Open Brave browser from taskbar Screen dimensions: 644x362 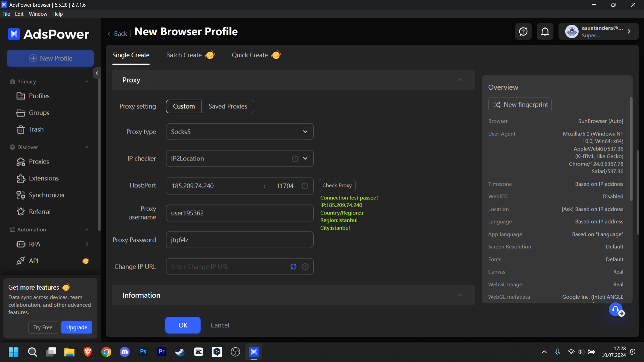88,352
